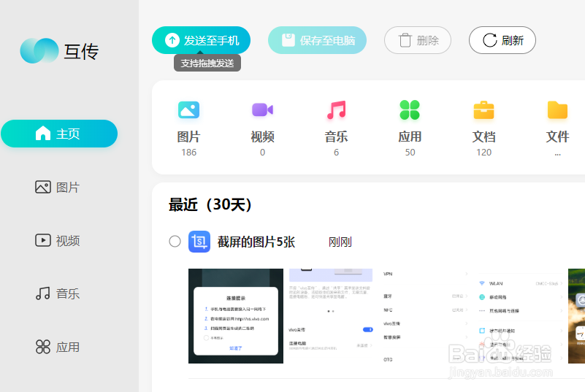Click 保存至电脑 button

click(x=317, y=40)
